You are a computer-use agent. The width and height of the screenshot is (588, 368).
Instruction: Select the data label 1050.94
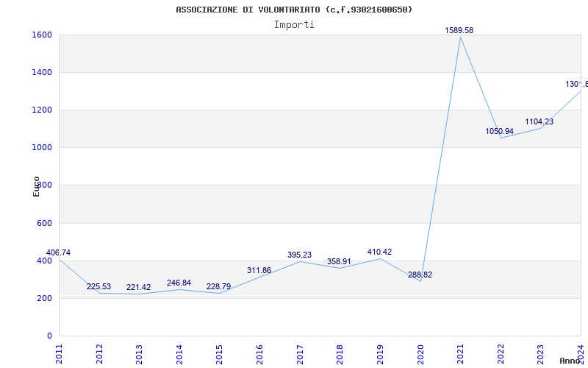(500, 132)
